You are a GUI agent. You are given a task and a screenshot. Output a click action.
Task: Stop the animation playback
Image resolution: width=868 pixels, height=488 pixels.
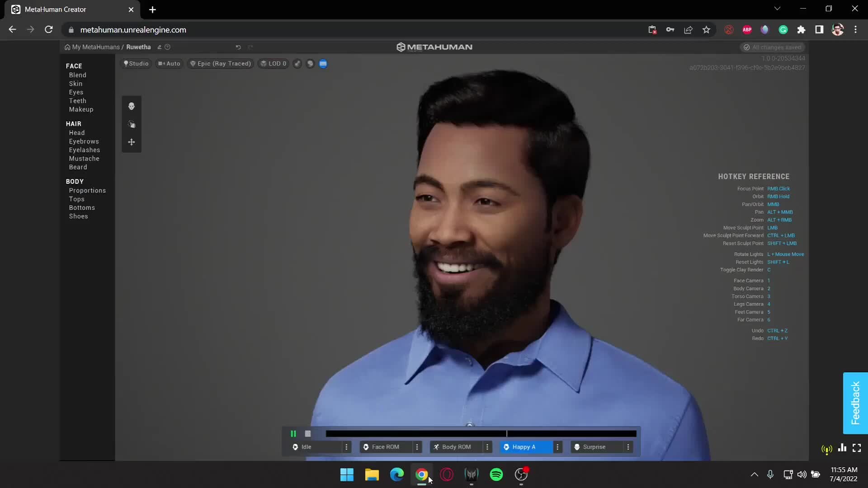(x=308, y=434)
